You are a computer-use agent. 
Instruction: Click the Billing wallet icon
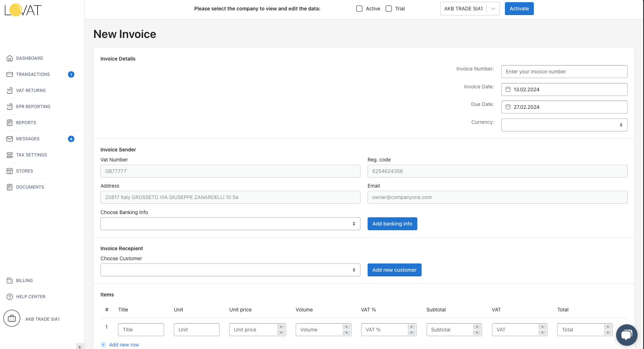[10, 281]
